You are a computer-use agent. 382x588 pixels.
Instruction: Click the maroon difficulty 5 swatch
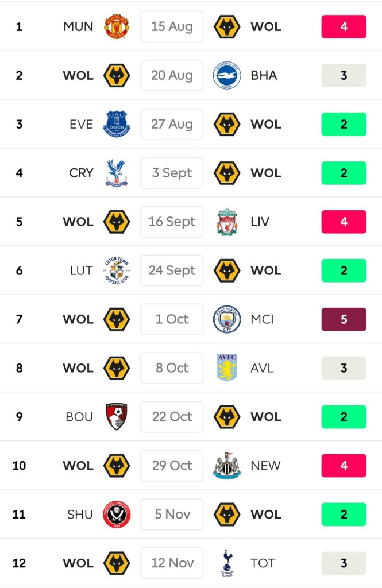pyautogui.click(x=344, y=319)
